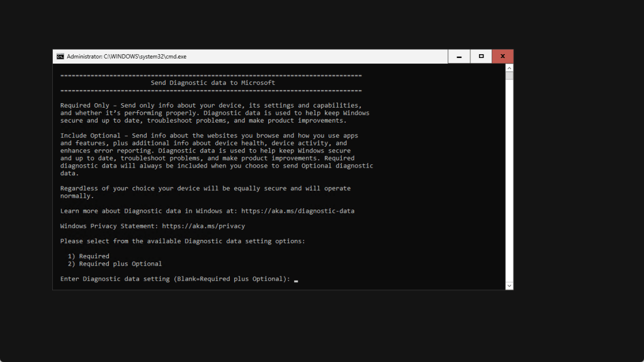
Task: Click the vertical scrollbar thumb
Action: coord(509,76)
